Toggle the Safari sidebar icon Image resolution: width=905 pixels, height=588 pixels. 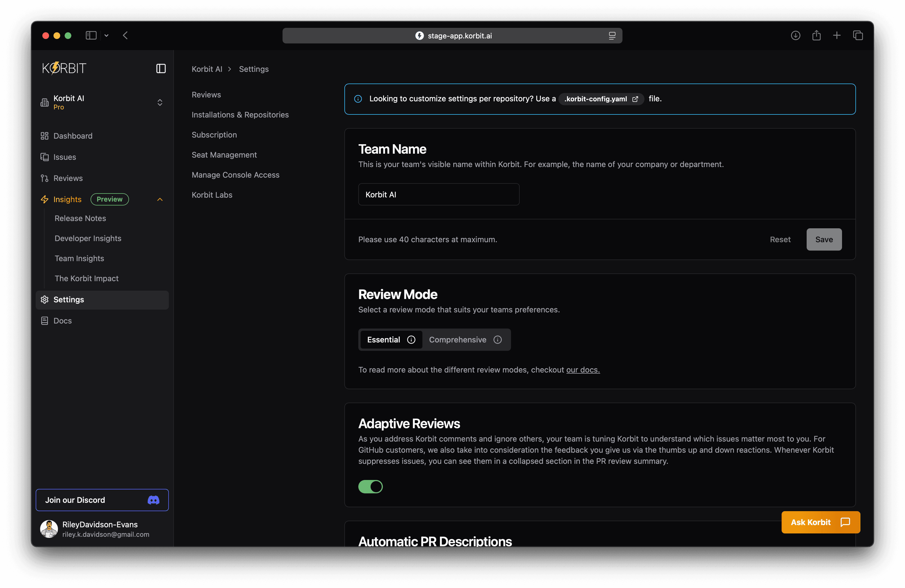(91, 35)
